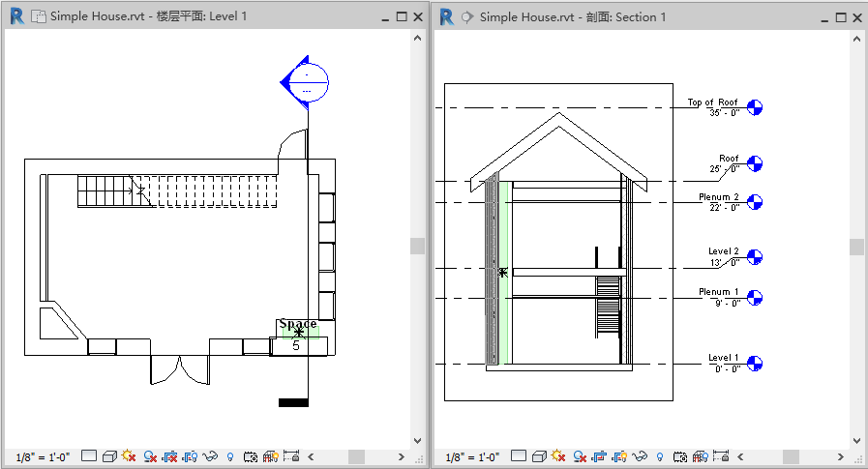
Task: Click up scroll arrow in Section 1 window
Action: pos(857,39)
